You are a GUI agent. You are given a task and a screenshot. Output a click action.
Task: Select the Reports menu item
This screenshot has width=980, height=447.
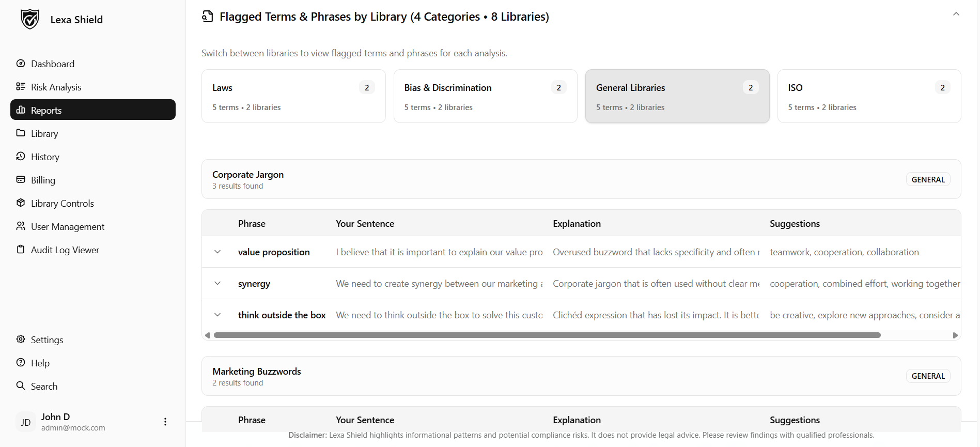[x=93, y=110]
